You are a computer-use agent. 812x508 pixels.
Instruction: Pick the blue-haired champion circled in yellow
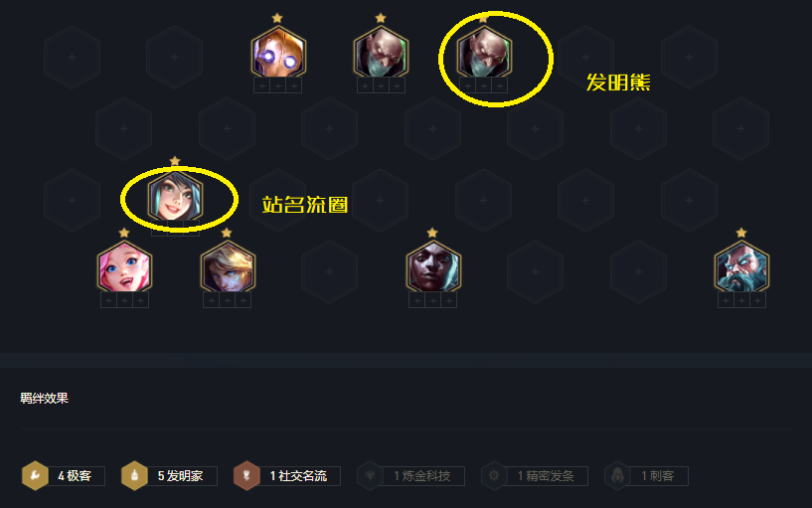[x=175, y=197]
